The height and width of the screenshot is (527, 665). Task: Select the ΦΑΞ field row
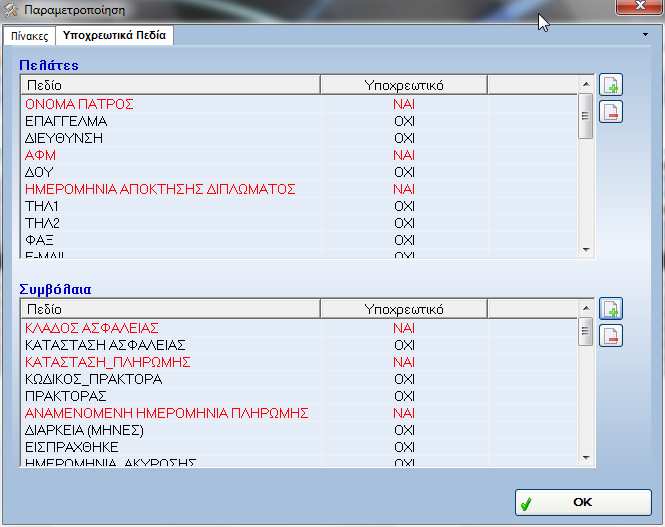coord(299,240)
